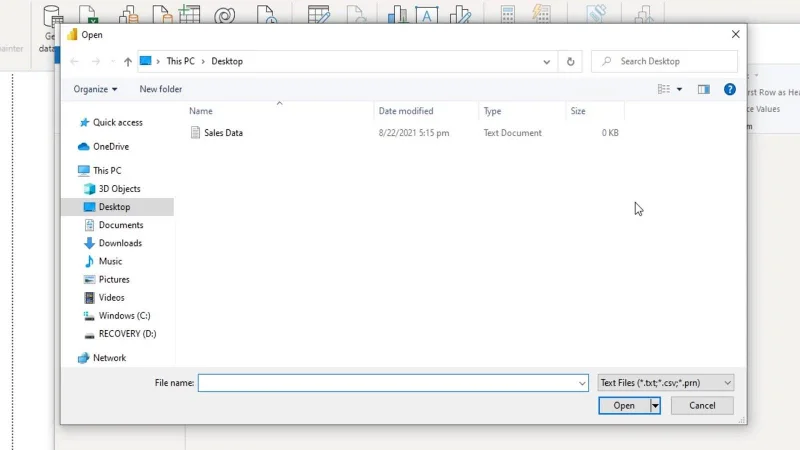Go back to the previous folder

pyautogui.click(x=74, y=61)
